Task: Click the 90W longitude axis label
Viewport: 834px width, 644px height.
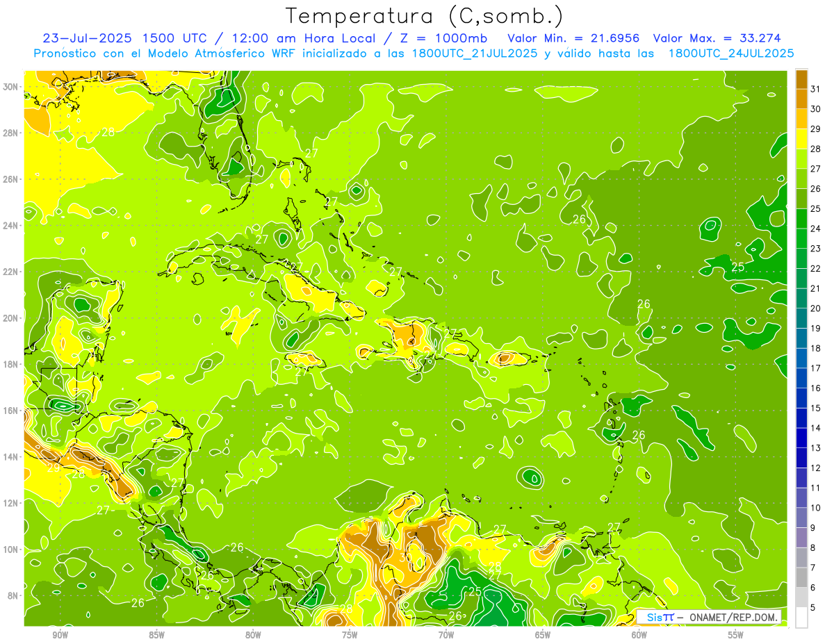Action: [x=60, y=635]
